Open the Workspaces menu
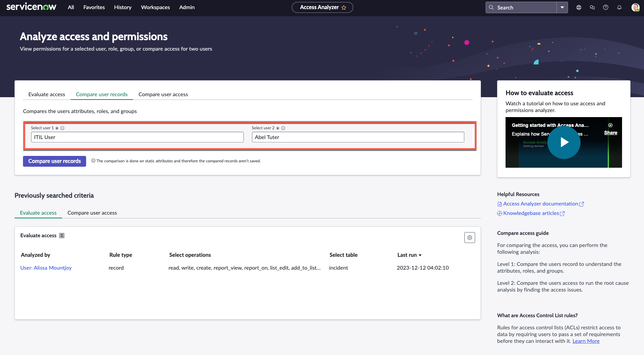 tap(155, 7)
